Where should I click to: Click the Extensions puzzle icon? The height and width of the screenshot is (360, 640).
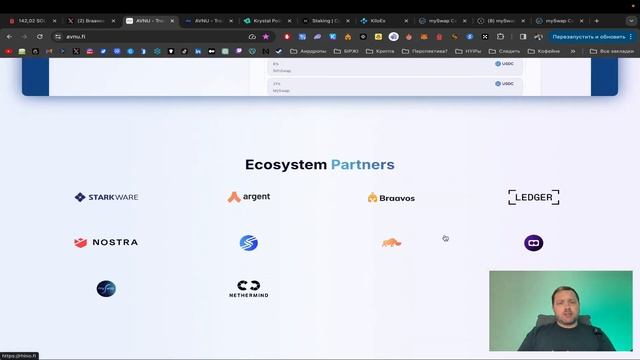click(x=500, y=37)
